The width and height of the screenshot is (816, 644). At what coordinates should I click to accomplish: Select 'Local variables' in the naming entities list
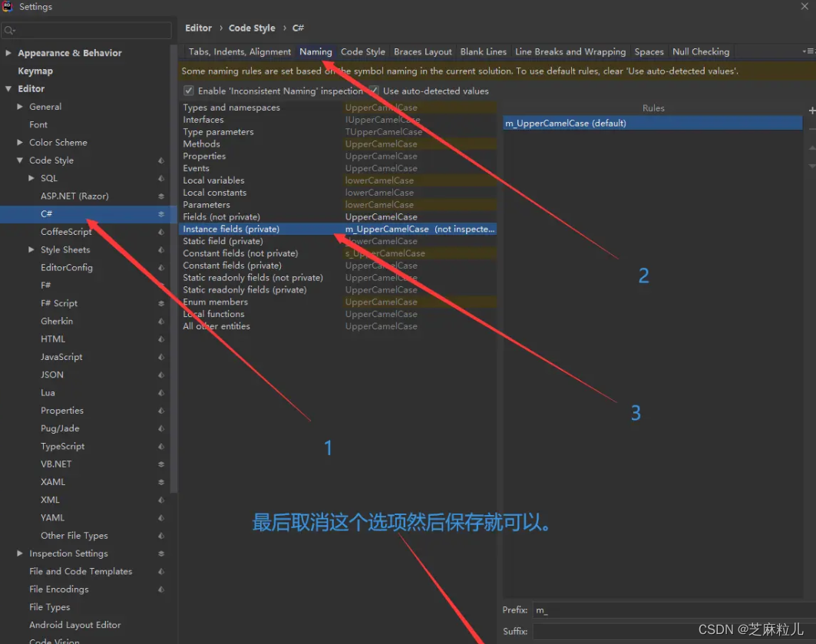pyautogui.click(x=214, y=180)
